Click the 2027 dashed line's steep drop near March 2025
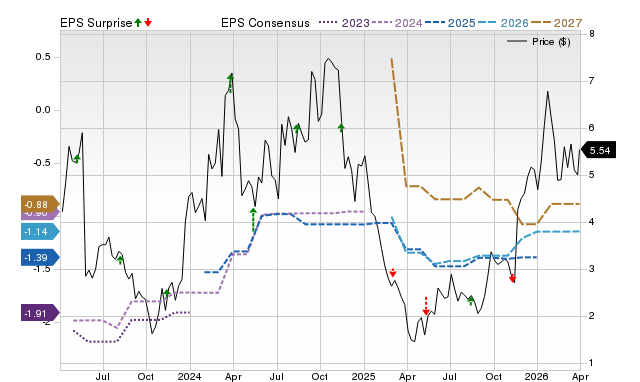This screenshot has height=382, width=640. pos(399,122)
